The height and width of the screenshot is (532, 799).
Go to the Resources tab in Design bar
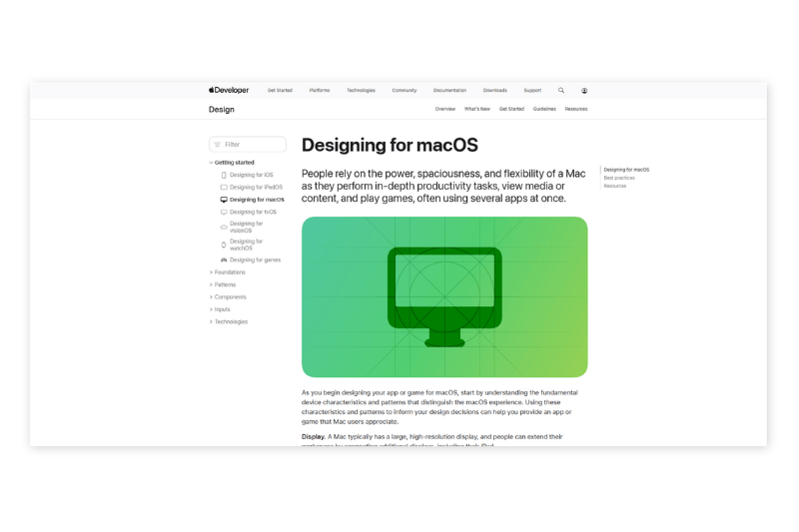pos(576,109)
